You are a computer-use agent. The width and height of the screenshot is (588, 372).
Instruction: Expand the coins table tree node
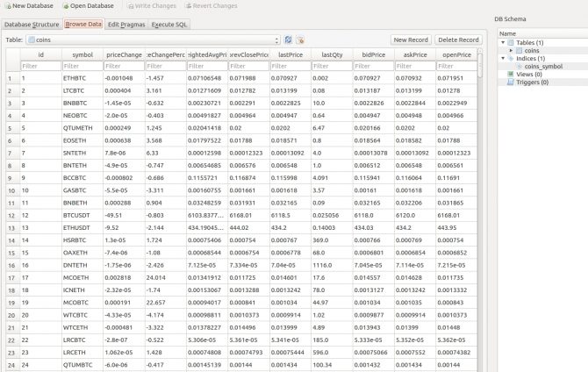509,51
